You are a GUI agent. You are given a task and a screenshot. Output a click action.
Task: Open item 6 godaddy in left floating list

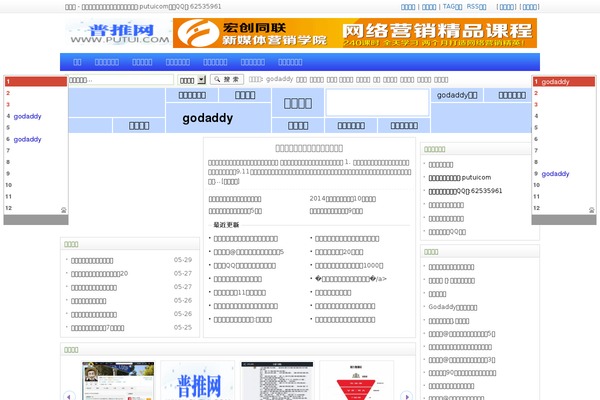coord(28,139)
